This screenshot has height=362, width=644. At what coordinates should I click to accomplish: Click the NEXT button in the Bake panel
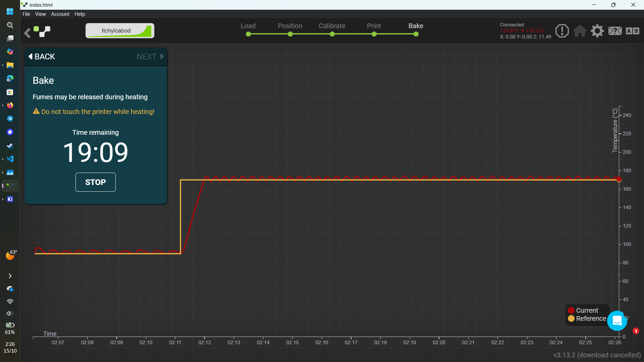point(150,57)
